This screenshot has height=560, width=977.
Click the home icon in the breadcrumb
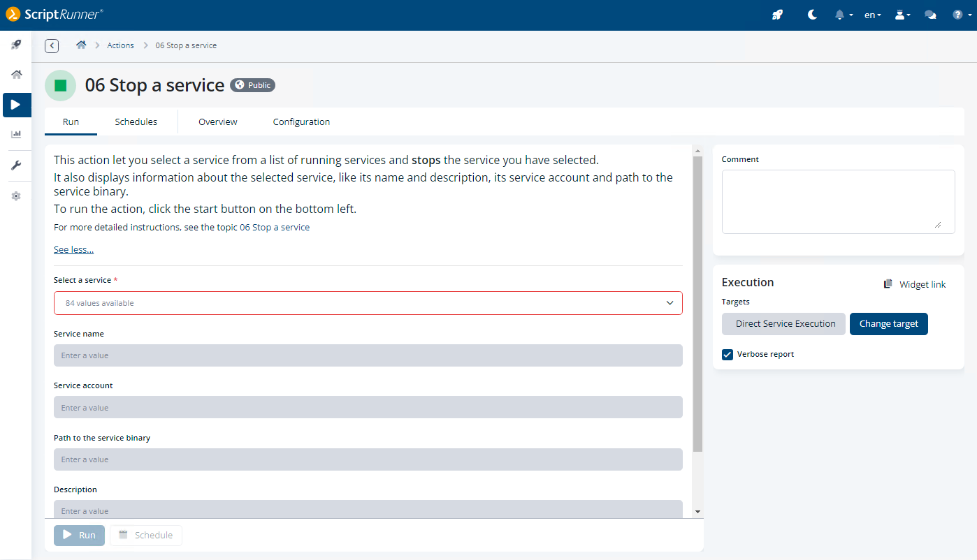[81, 45]
